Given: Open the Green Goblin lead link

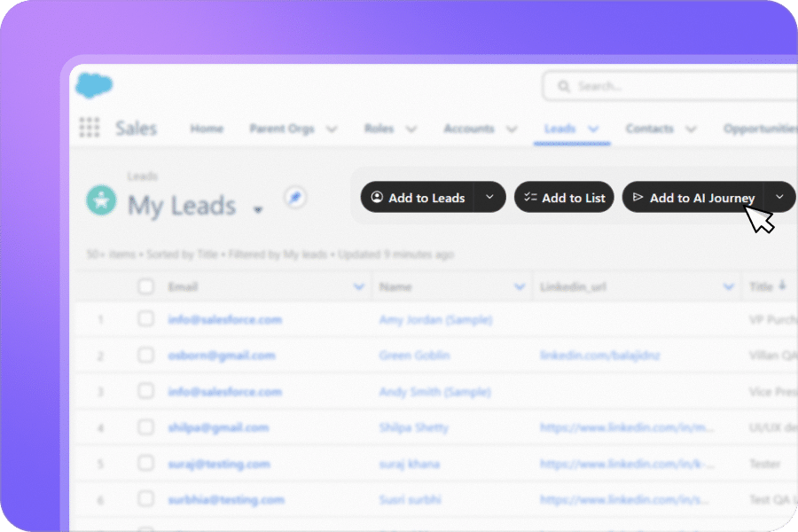Looking at the screenshot, I should pos(414,356).
